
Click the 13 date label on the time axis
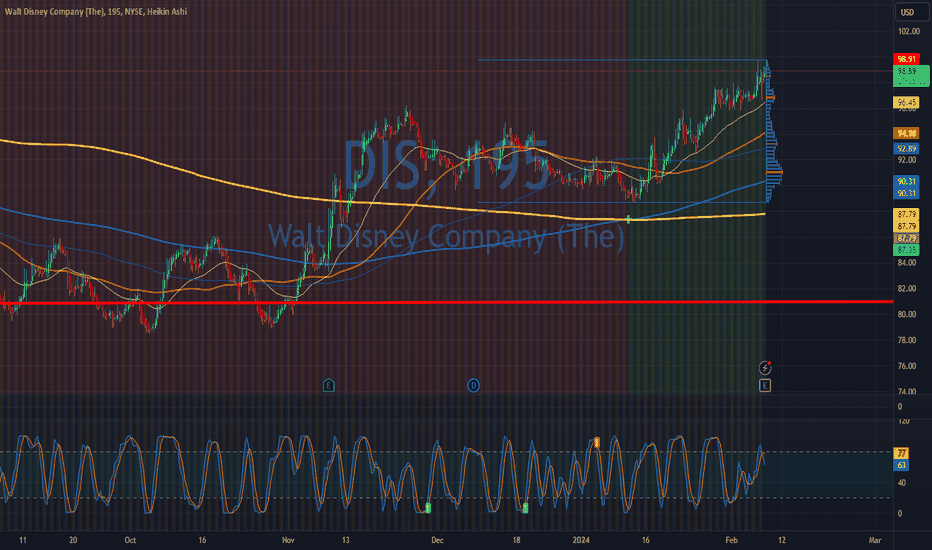tap(345, 540)
